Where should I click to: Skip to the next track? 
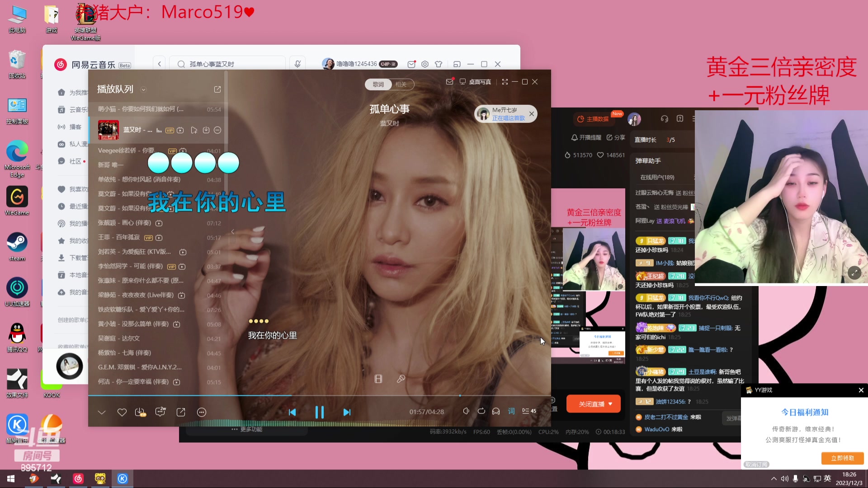tap(347, 412)
